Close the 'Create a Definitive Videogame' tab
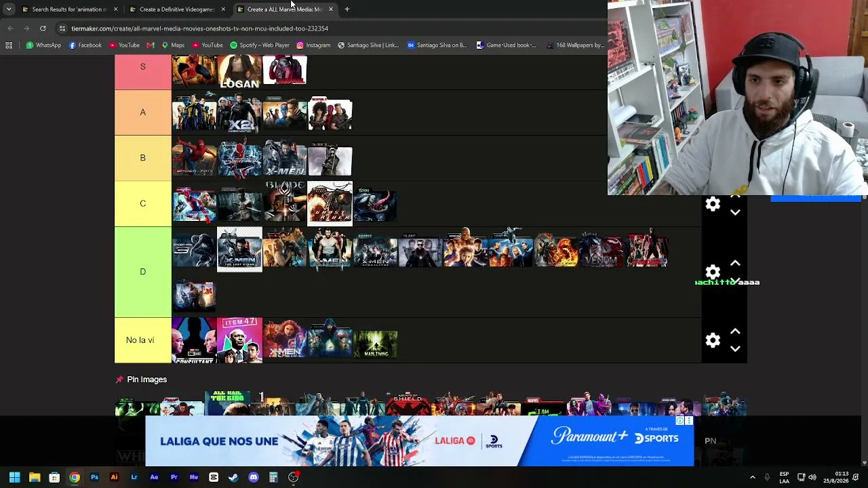 [223, 9]
